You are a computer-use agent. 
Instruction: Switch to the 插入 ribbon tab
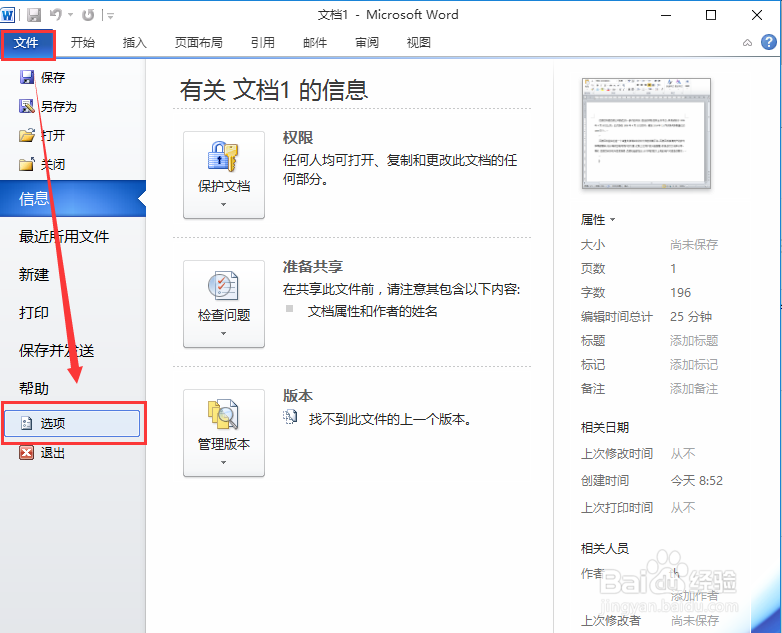pyautogui.click(x=135, y=43)
